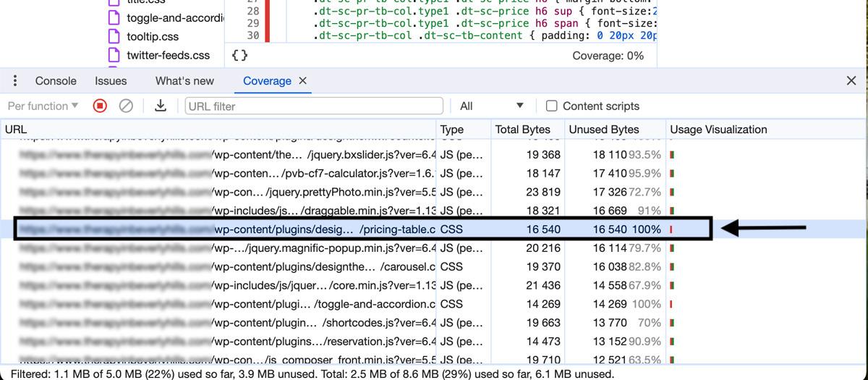The width and height of the screenshot is (868, 380).
Task: Clear all coverage results icon
Action: (x=126, y=106)
